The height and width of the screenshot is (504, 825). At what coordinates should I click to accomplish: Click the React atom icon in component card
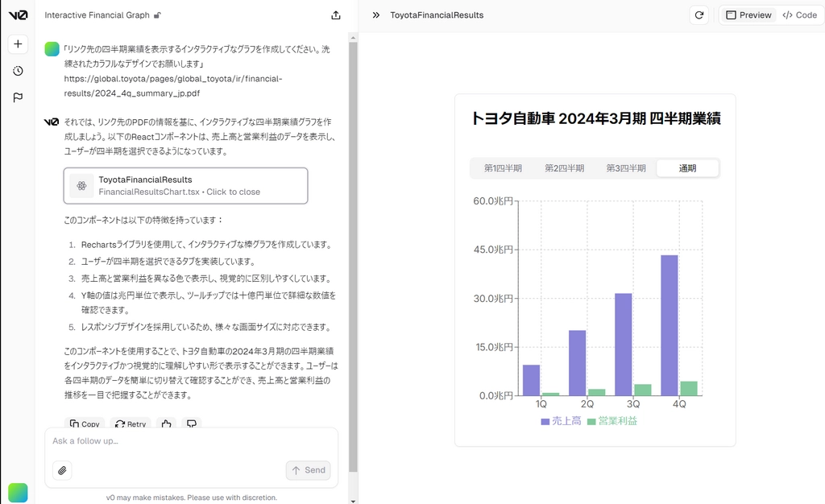coord(81,185)
